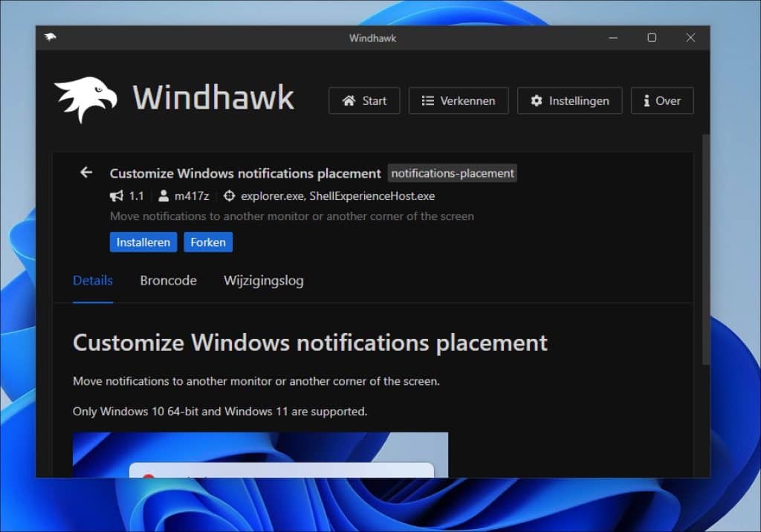The width and height of the screenshot is (761, 532).
Task: Click the Installeren button
Action: click(143, 242)
